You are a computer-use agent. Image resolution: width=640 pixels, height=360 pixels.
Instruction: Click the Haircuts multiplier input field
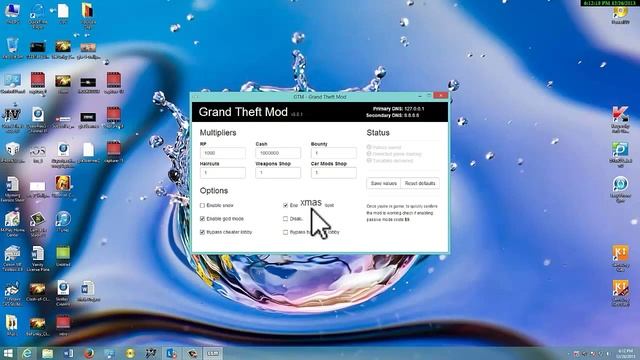coord(222,173)
